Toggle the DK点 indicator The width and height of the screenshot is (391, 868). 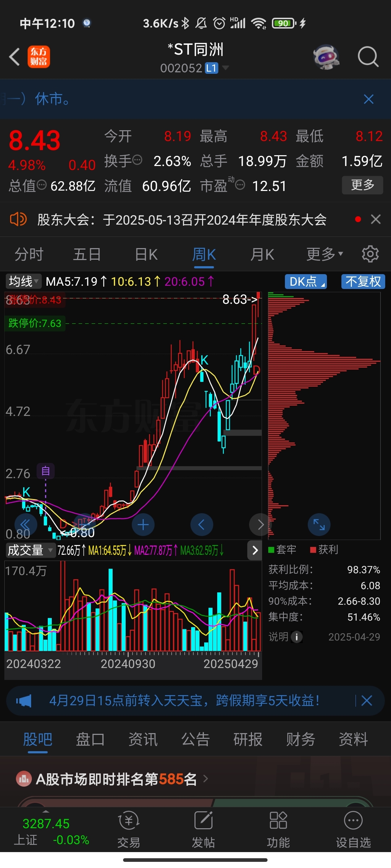pos(306,281)
